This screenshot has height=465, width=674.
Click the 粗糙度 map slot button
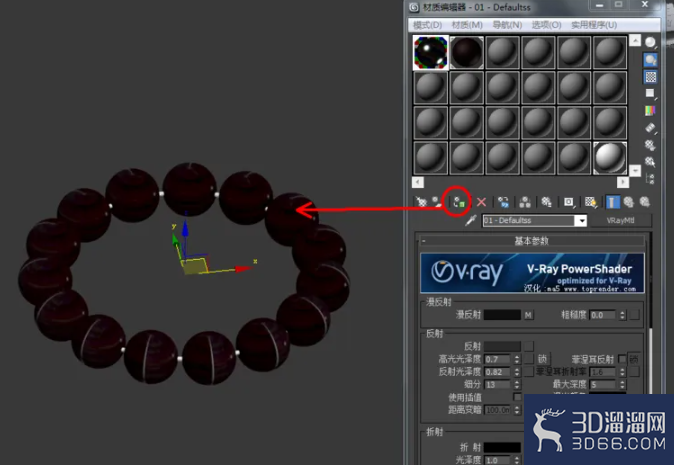[x=635, y=315]
